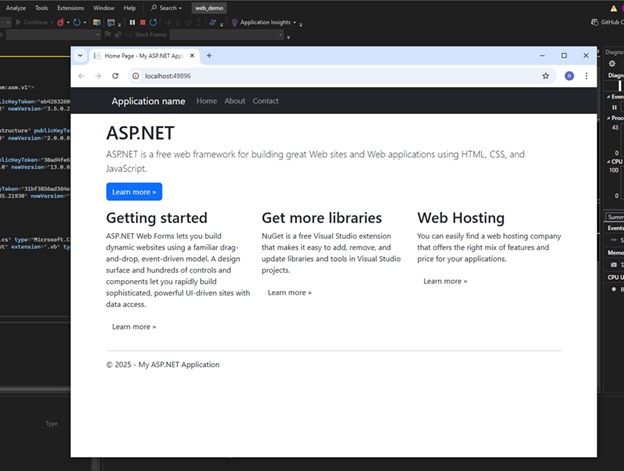Image resolution: width=624 pixels, height=471 pixels.
Task: Click the Show Next Statement arrow icon
Action: pos(168,22)
